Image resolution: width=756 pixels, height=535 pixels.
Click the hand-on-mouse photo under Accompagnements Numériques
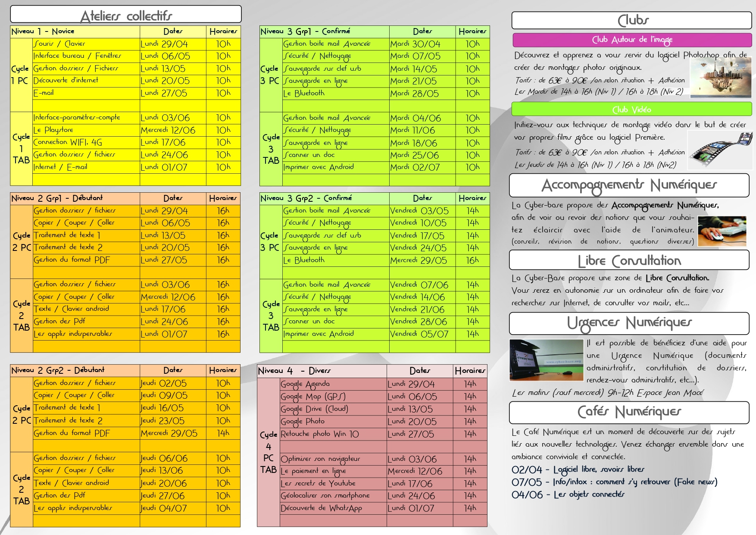click(722, 231)
